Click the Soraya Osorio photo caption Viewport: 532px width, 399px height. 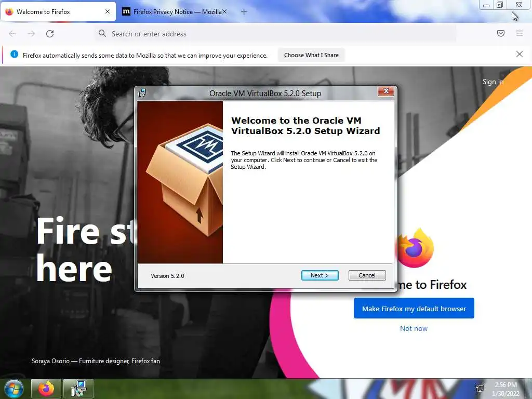tap(96, 361)
